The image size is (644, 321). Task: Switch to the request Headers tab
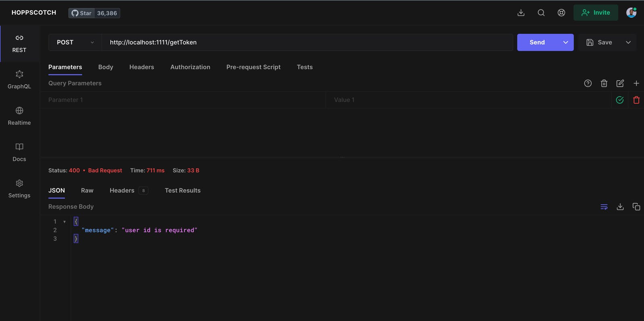[x=142, y=67]
